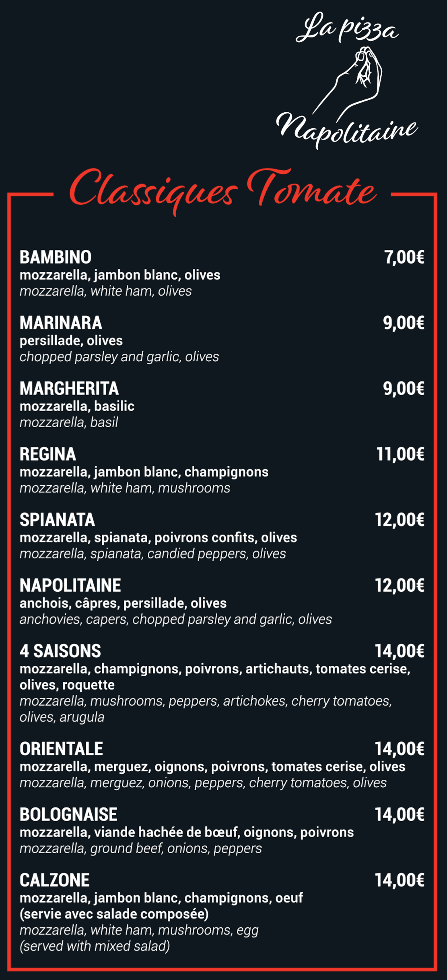This screenshot has width=447, height=980.
Task: Choose the MARINARA pizza title
Action: 61,323
